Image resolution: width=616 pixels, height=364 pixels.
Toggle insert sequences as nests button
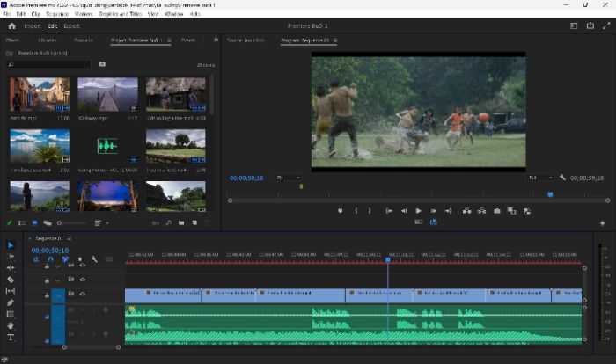point(37,259)
